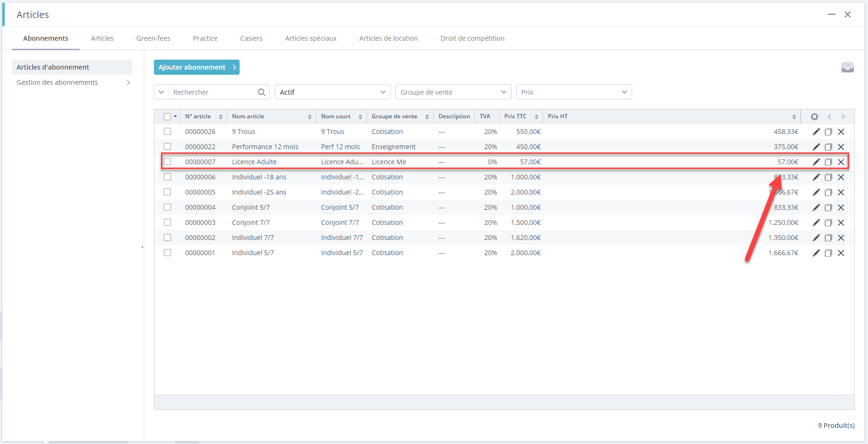This screenshot has width=868, height=444.
Task: Delete the Performance 12 mois article
Action: pyautogui.click(x=841, y=147)
